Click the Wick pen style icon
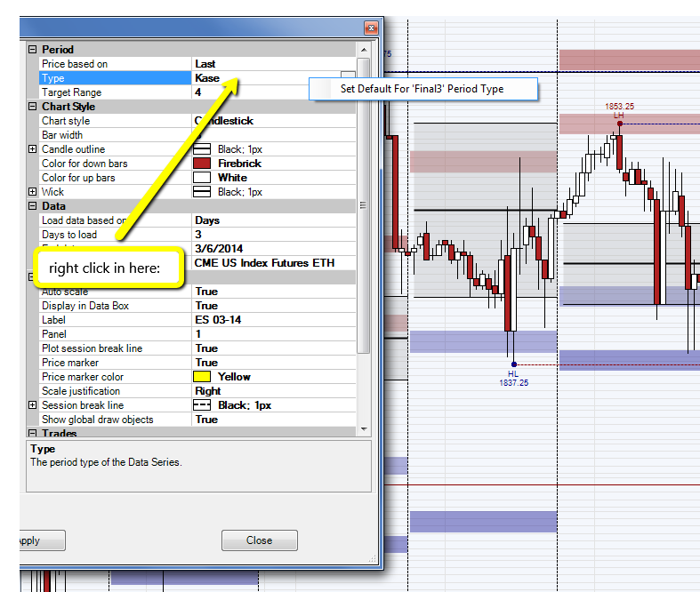 202,192
